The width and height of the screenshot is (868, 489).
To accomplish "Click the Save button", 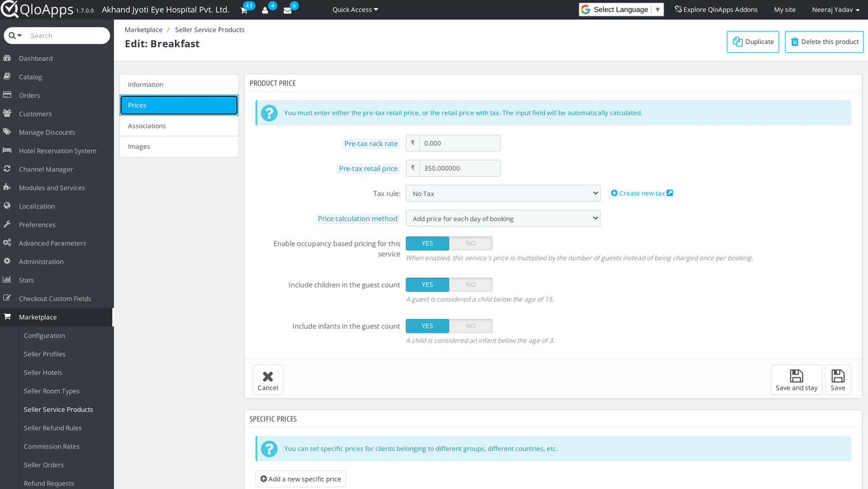I will pyautogui.click(x=838, y=380).
